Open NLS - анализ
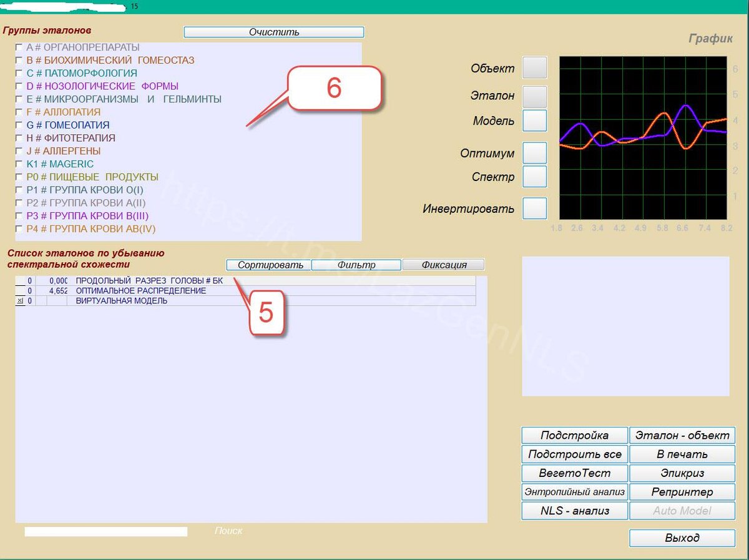The height and width of the screenshot is (560, 749). point(574,510)
